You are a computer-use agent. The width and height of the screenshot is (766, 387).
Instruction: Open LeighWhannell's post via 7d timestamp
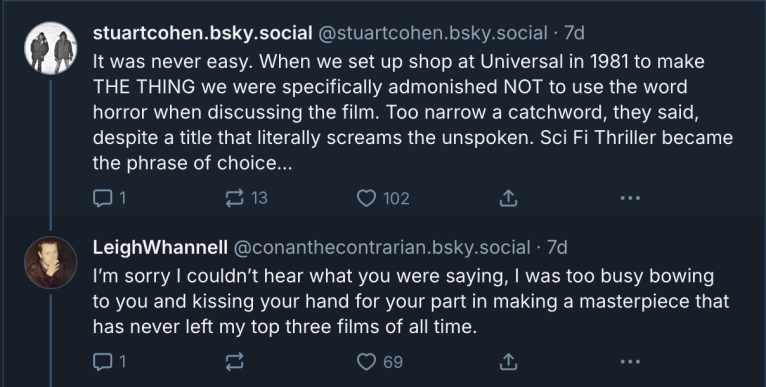pyautogui.click(x=557, y=248)
